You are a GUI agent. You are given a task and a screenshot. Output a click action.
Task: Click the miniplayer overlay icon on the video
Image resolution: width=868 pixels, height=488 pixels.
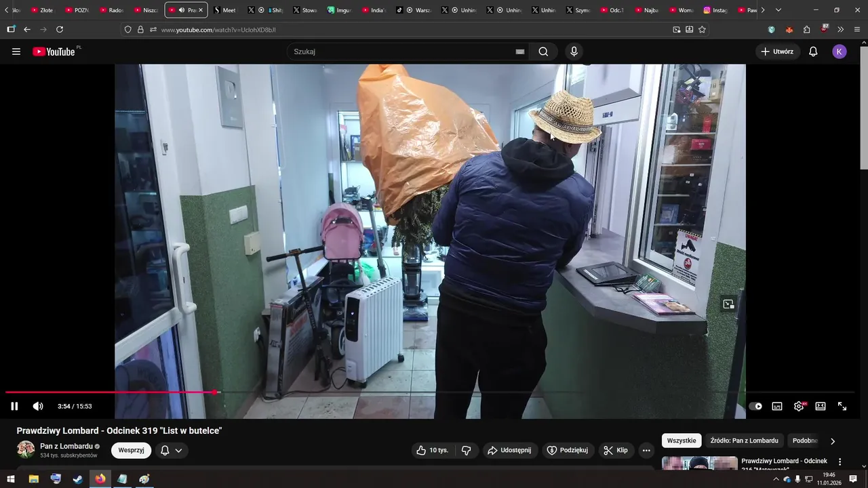pos(728,304)
